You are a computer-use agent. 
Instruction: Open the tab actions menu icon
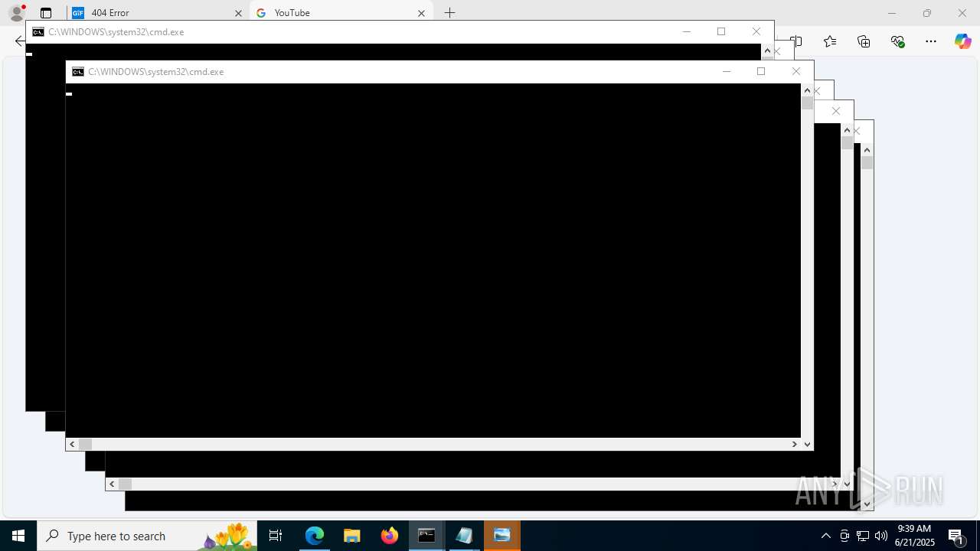tap(46, 13)
